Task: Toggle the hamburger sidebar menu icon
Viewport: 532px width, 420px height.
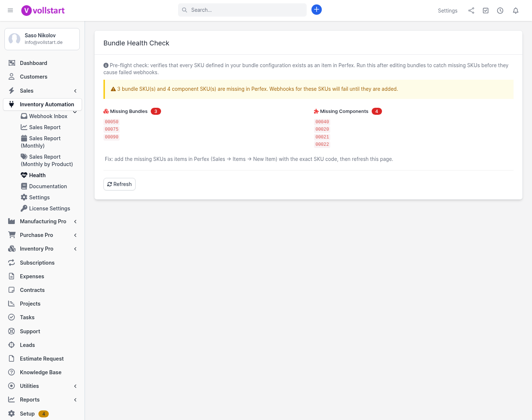Action: [x=10, y=10]
